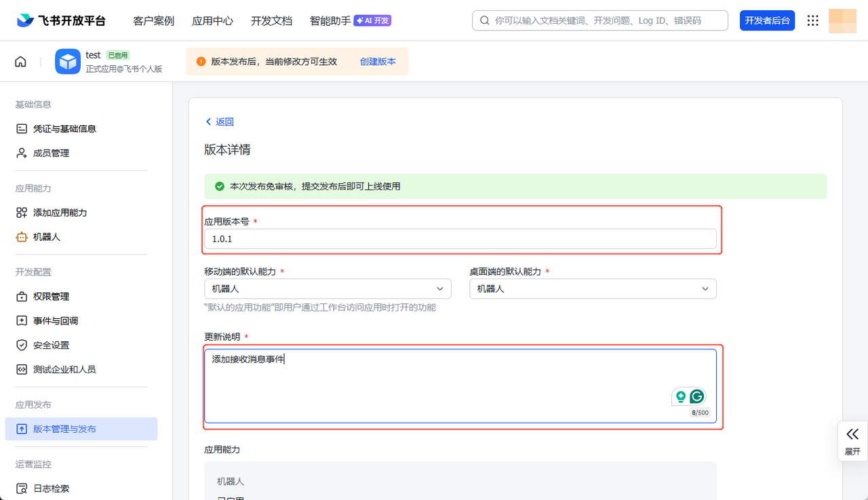Open the mobile default ability dropdown
Image resolution: width=868 pixels, height=500 pixels.
tap(328, 289)
